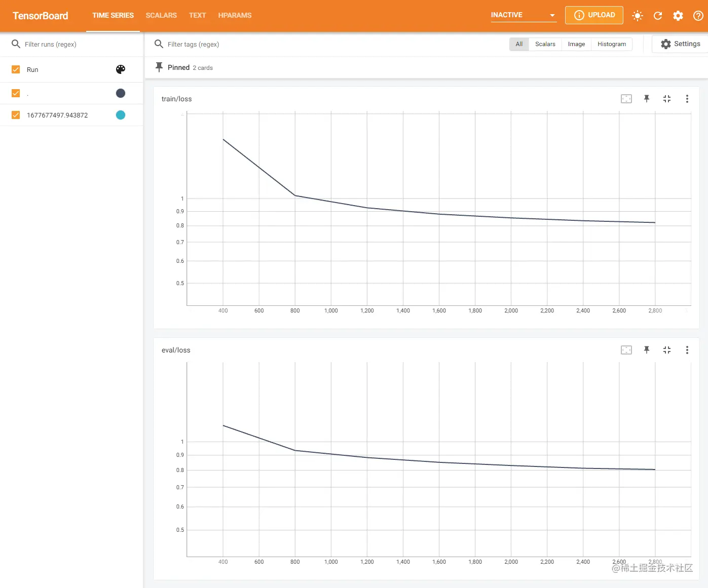Viewport: 708px width, 588px height.
Task: Collapse the eval/loss card from full size
Action: 667,350
